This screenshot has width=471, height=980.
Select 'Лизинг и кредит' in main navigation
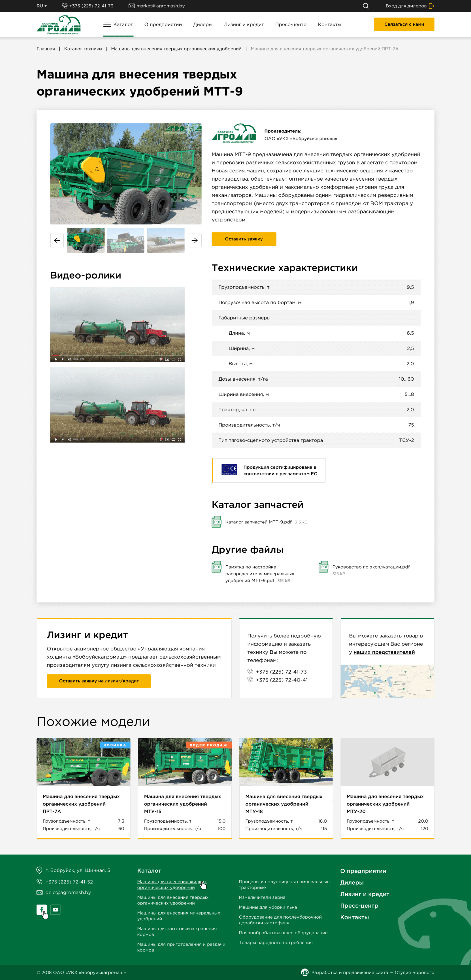coord(244,24)
